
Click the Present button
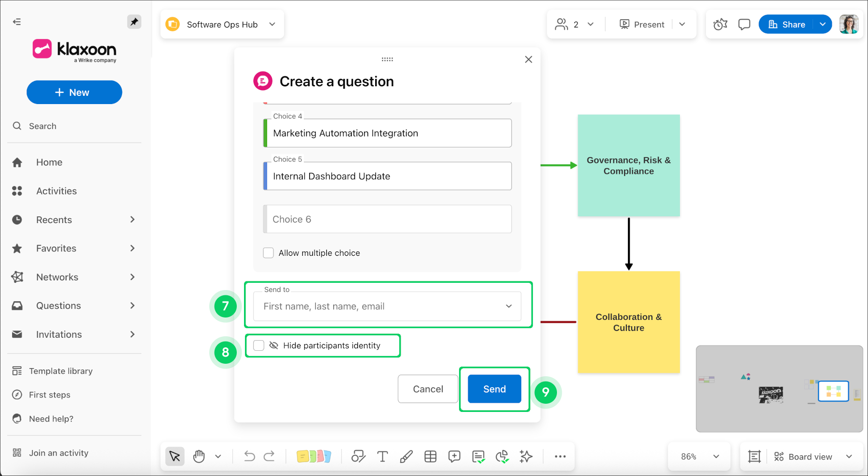[641, 24]
